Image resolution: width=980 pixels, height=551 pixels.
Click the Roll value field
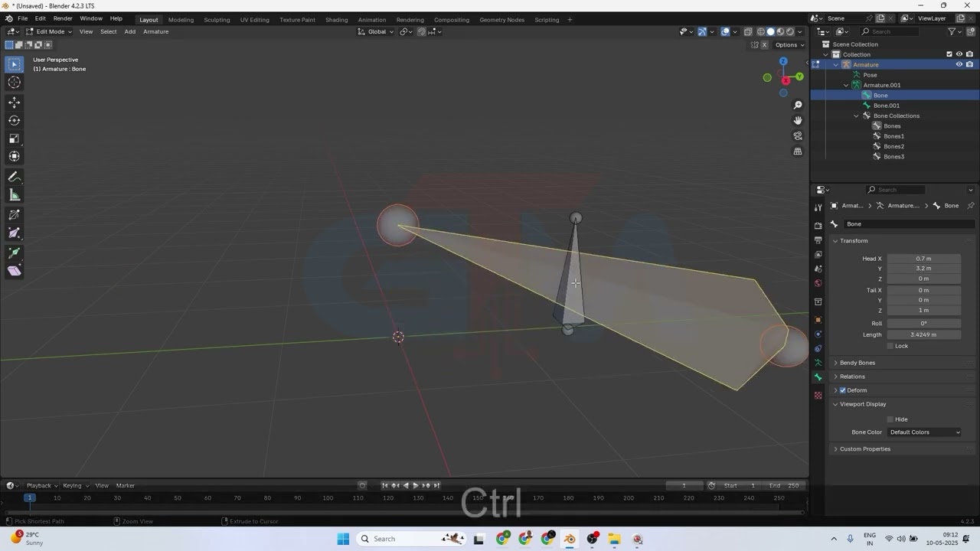click(x=924, y=324)
